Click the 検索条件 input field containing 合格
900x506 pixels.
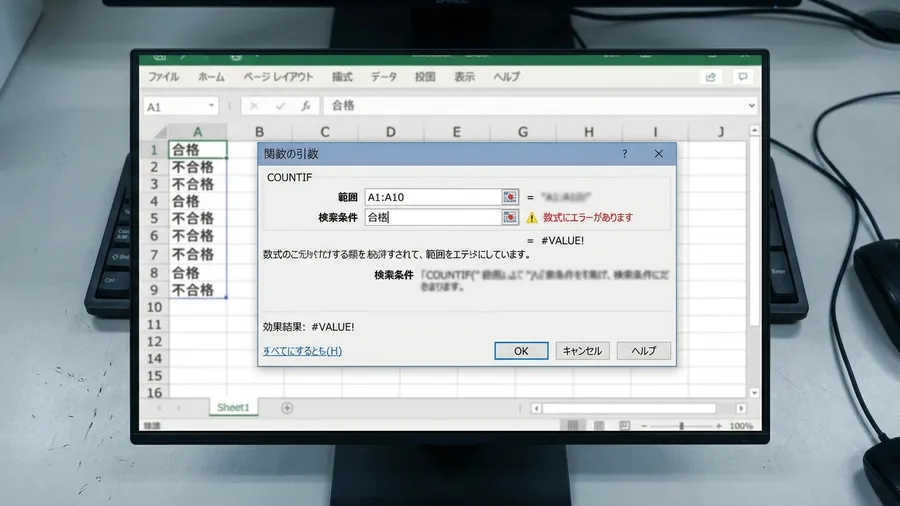click(x=433, y=217)
